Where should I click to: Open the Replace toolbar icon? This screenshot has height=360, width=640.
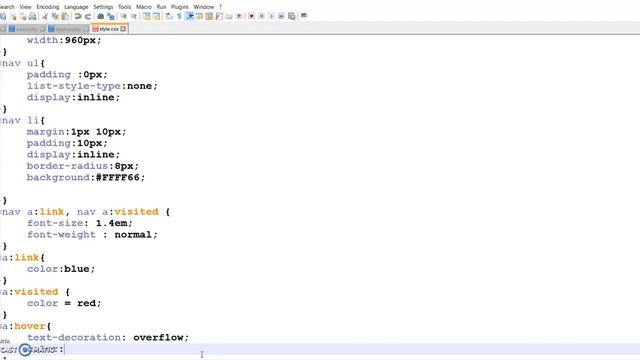point(111,16)
